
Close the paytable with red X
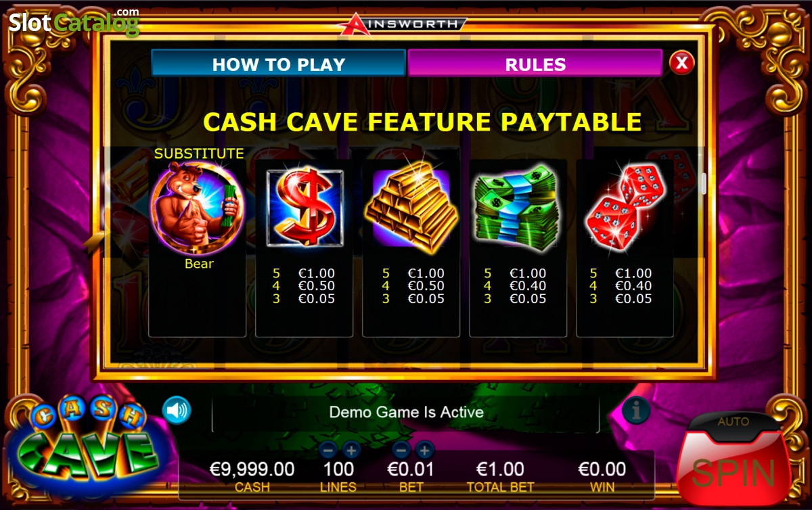[681, 63]
